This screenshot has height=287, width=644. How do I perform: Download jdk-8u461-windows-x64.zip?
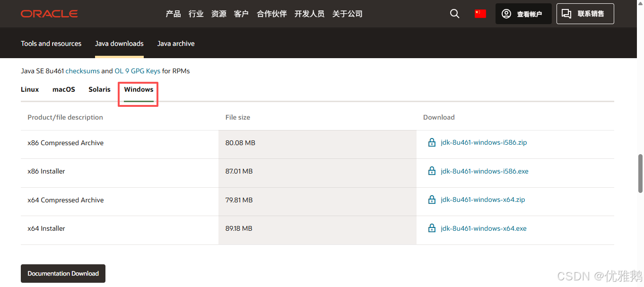click(483, 200)
